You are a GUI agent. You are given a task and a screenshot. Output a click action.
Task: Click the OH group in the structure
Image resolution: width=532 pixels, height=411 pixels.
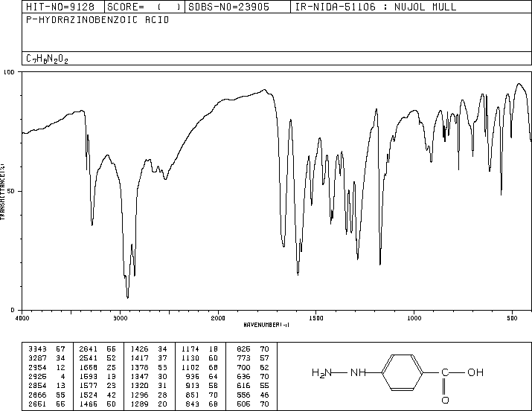tap(475, 372)
